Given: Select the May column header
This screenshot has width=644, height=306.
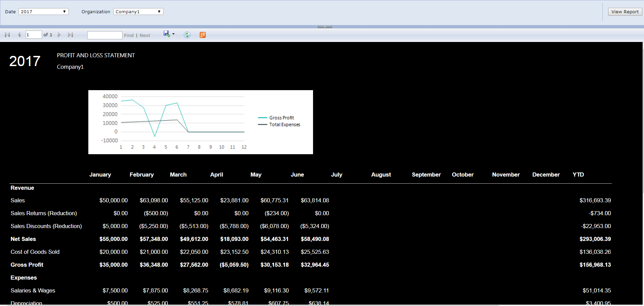Looking at the screenshot, I should point(256,175).
